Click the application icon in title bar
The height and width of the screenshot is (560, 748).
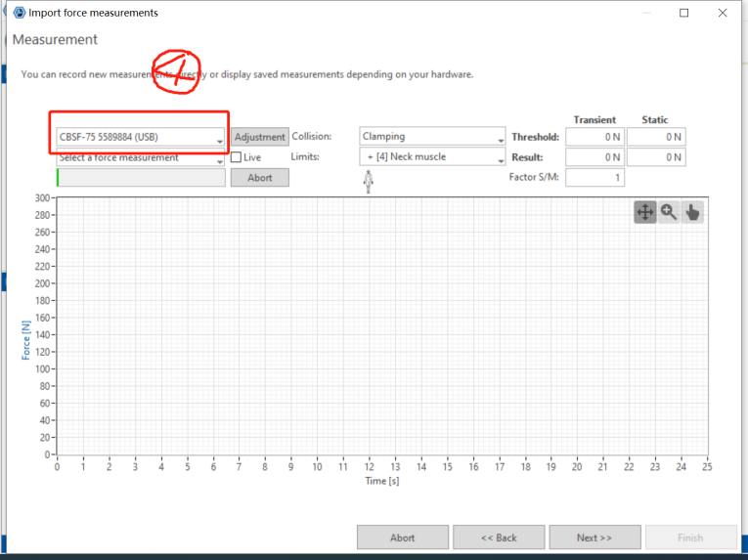tap(18, 13)
